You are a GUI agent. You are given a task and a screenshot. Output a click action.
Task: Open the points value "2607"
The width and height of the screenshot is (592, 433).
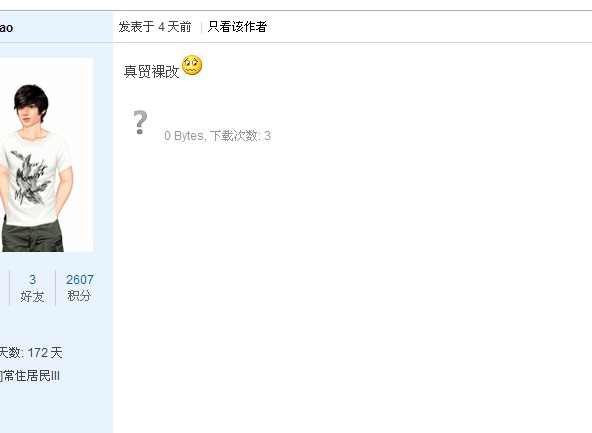(x=80, y=280)
